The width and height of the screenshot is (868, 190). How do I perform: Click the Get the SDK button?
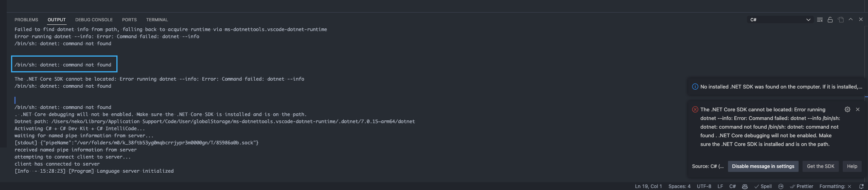coord(820,166)
